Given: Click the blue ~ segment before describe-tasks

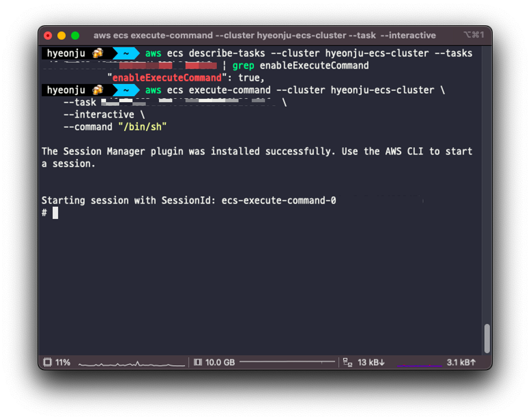Looking at the screenshot, I should tap(126, 53).
